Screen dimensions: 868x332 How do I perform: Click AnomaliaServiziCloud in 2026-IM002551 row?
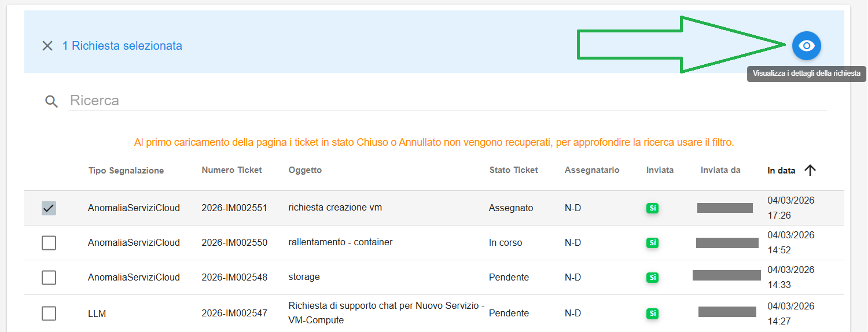(134, 208)
